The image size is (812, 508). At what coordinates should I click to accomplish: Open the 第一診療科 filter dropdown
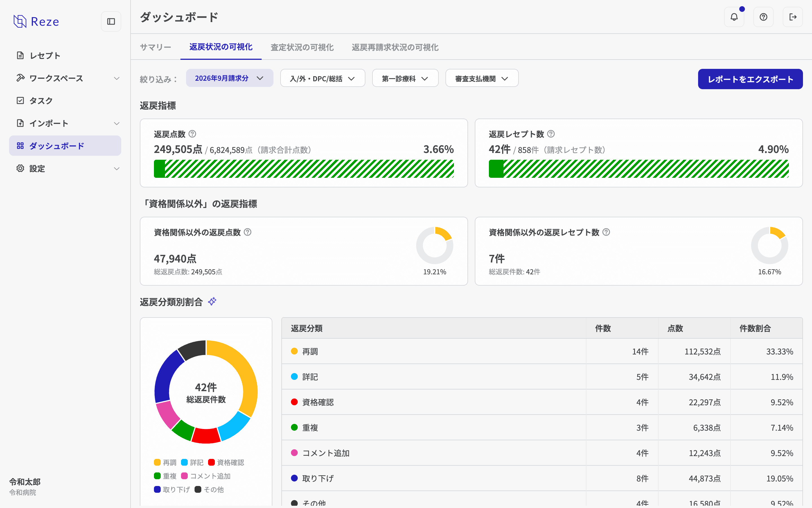(405, 78)
